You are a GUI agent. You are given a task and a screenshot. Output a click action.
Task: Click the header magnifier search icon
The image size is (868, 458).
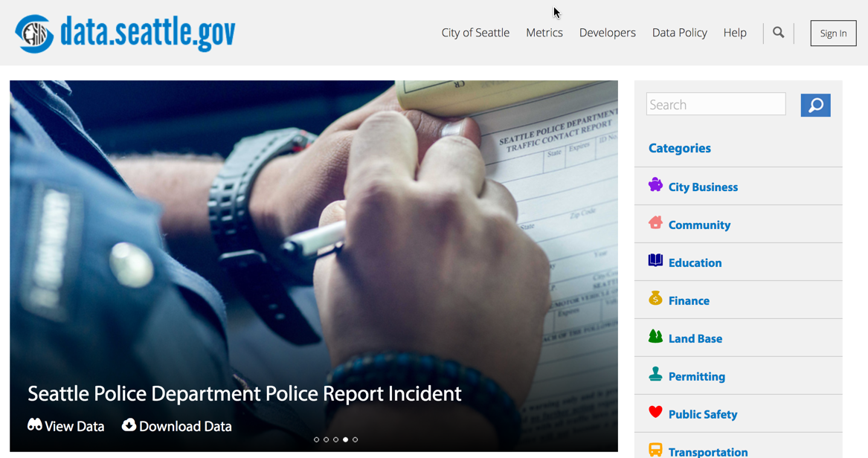pos(778,33)
